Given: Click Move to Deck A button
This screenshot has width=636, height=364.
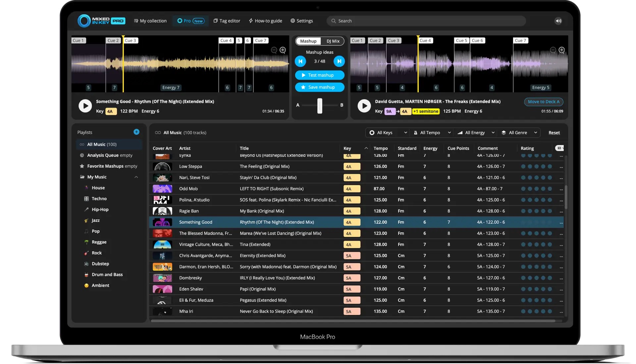Looking at the screenshot, I should pos(544,102).
